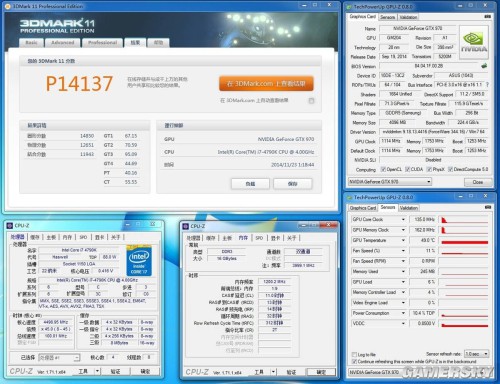
Task: Click the question mark beside Bus Interface
Action: point(487,85)
